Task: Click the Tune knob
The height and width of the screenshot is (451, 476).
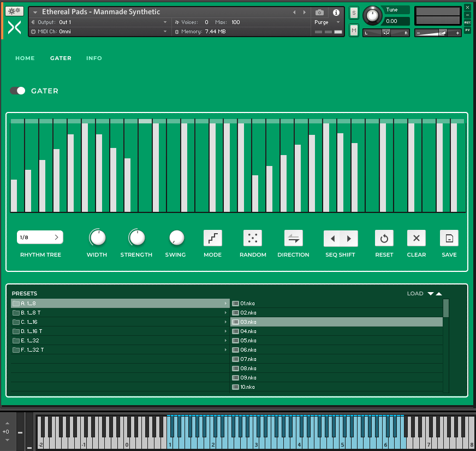Action: coord(372,15)
